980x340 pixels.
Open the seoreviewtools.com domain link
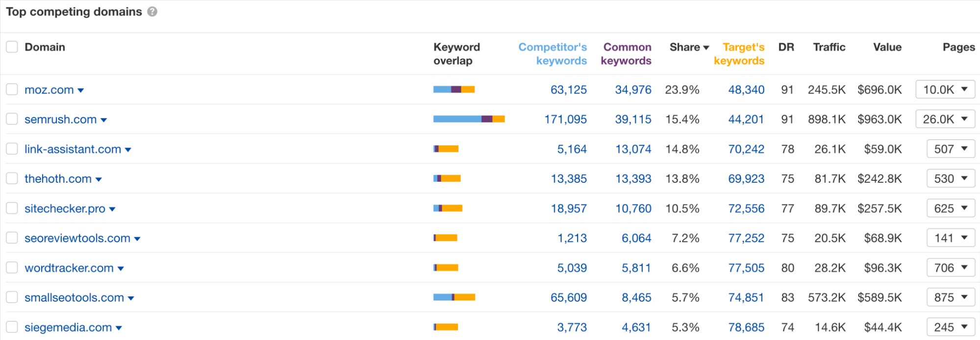click(77, 238)
